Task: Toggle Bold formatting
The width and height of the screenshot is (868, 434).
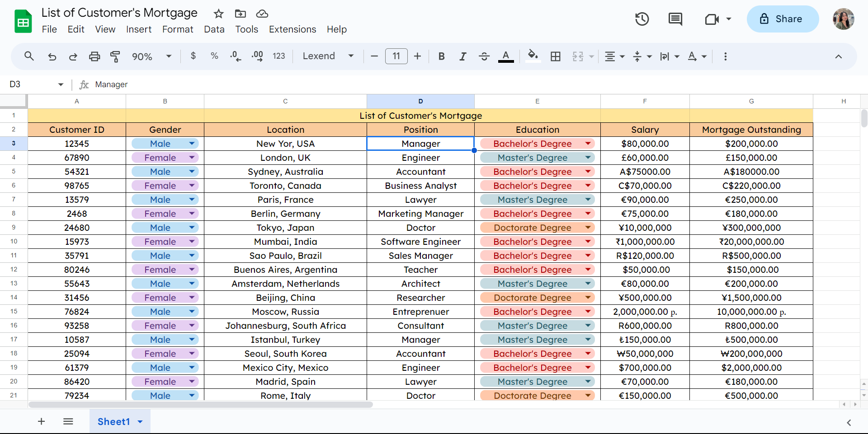Action: pos(442,56)
